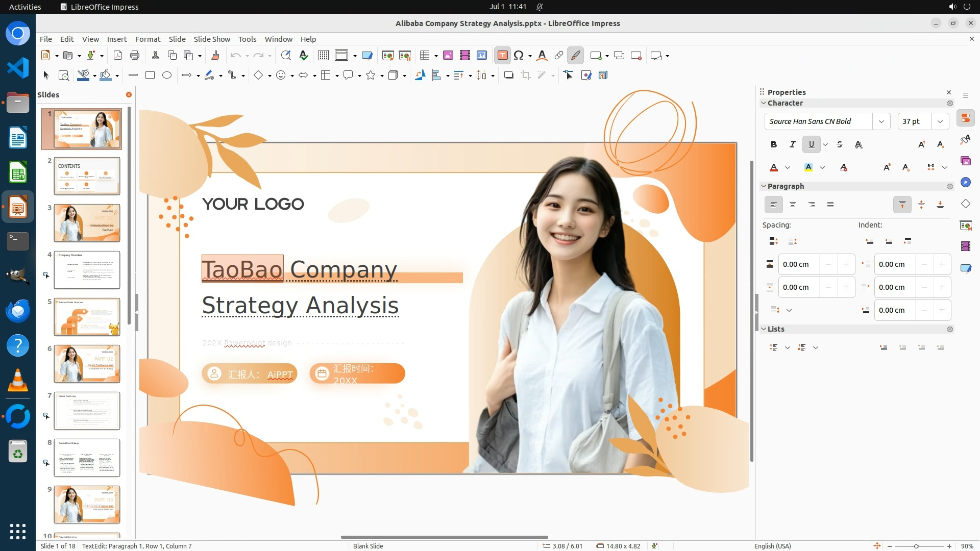
Task: Click the Insert Text Box toolbar icon
Action: tap(502, 56)
